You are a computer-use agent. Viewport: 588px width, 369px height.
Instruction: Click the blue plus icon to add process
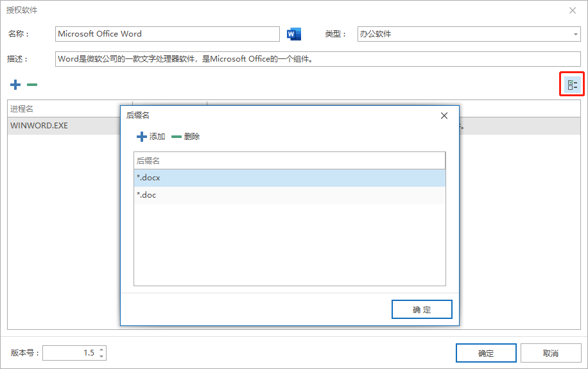[15, 85]
